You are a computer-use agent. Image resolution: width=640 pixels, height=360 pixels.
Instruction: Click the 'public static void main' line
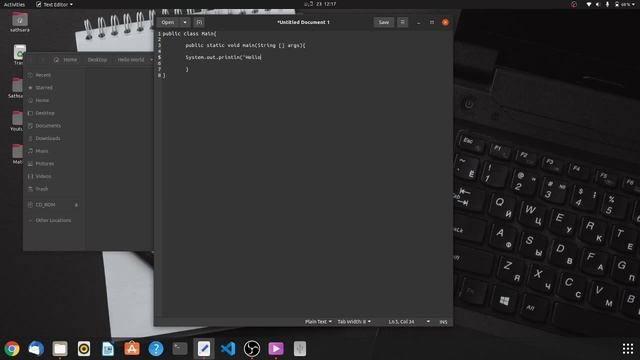pos(245,45)
